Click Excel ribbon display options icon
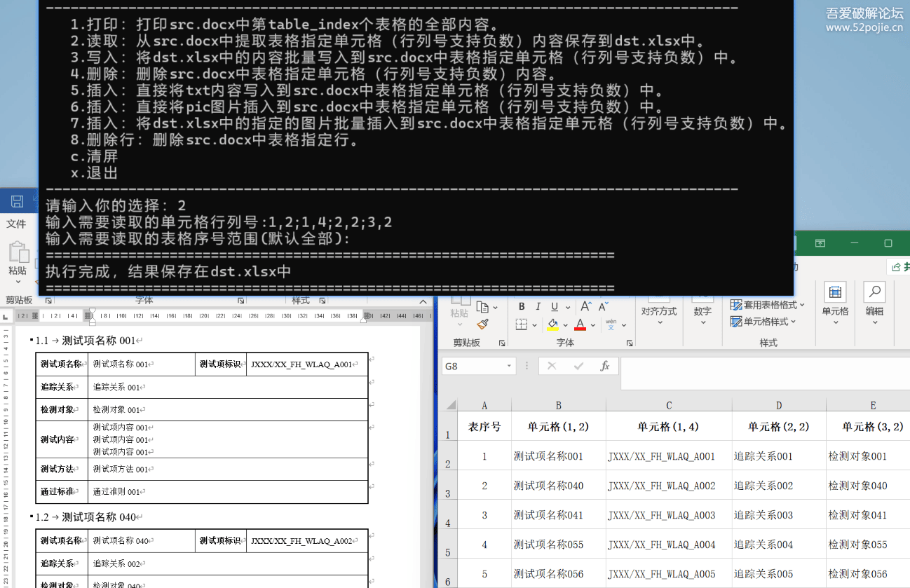910x588 pixels. coord(820,242)
